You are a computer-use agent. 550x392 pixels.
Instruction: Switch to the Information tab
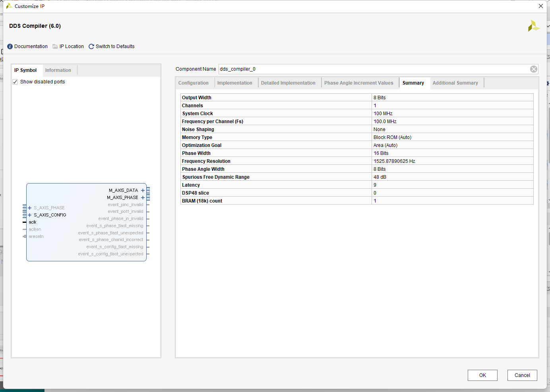[58, 70]
